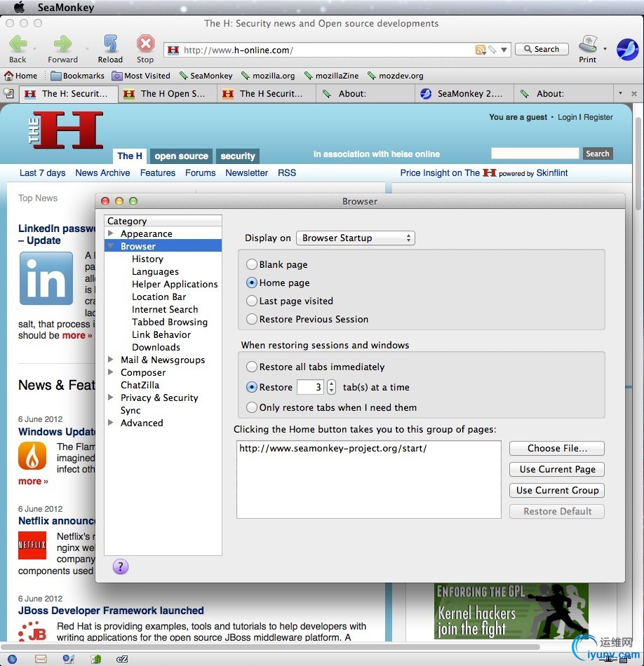Open the Print dropdown arrow
The width and height of the screenshot is (644, 666).
(605, 49)
